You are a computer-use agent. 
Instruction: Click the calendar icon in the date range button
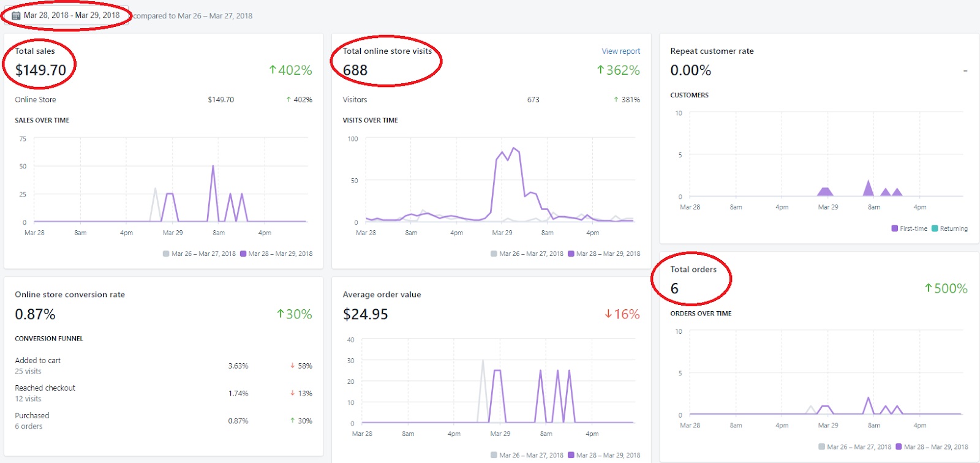(x=17, y=16)
